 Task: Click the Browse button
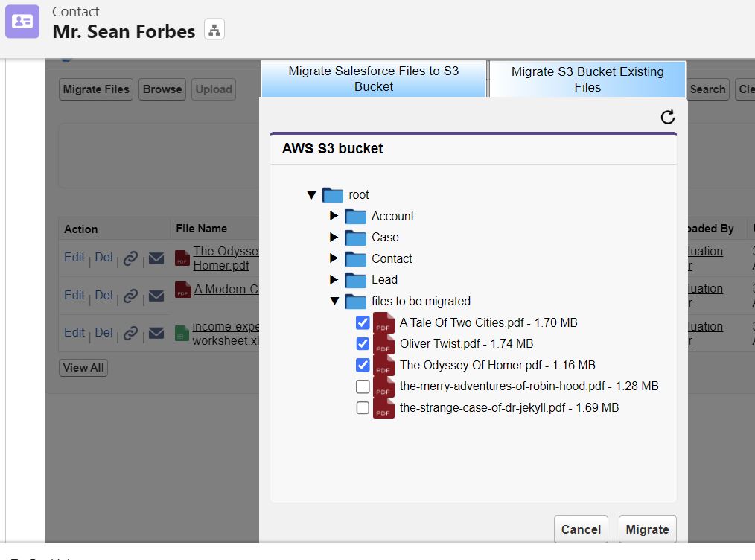pyautogui.click(x=162, y=89)
